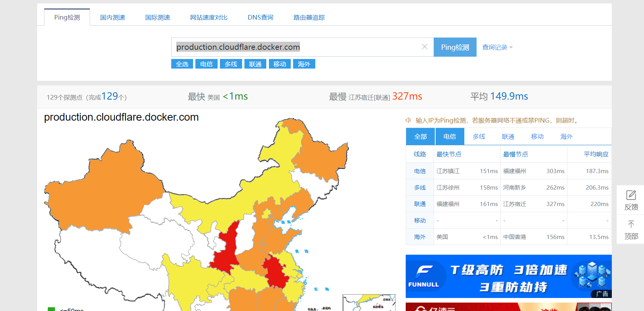This screenshot has width=644, height=311.
Task: Select the 联通 tab above the results table
Action: point(508,136)
